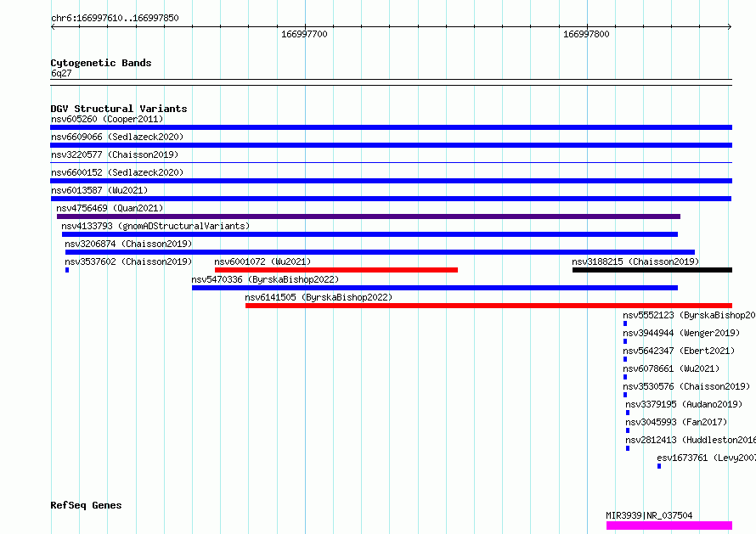Click the nsv3537602 (Chaisson2019) label
The height and width of the screenshot is (534, 756).
point(128,261)
